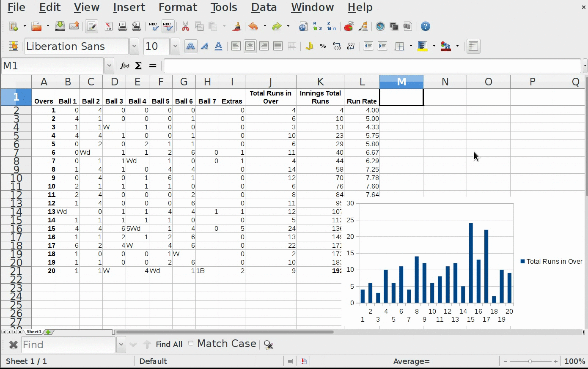The height and width of the screenshot is (369, 588).
Task: Click the Export as PDF icon
Action: (x=109, y=27)
